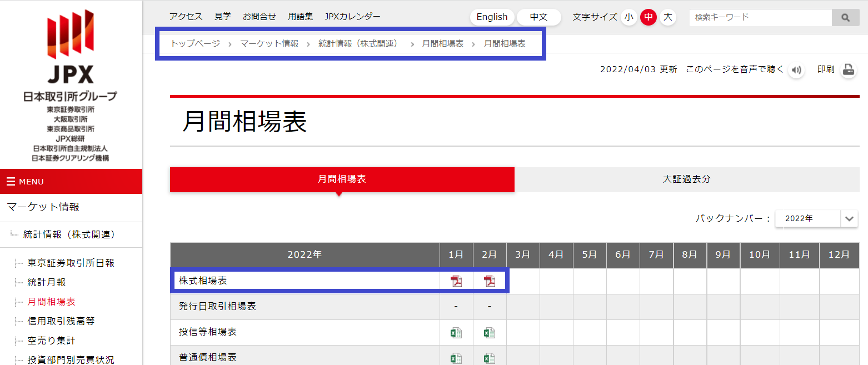Open the February 株式相場表 PDF
The width and height of the screenshot is (868, 365).
coord(489,281)
